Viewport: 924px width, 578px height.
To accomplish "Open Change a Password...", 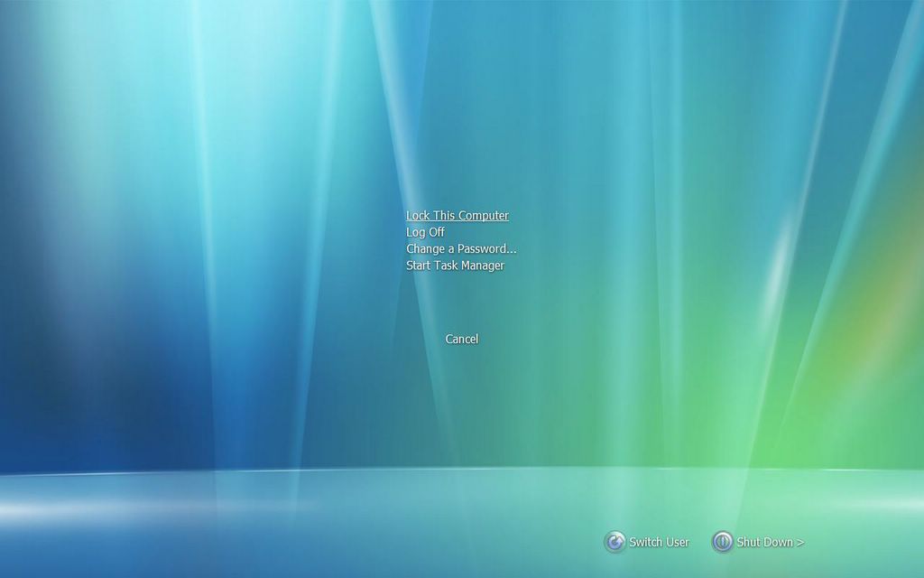I will (461, 248).
